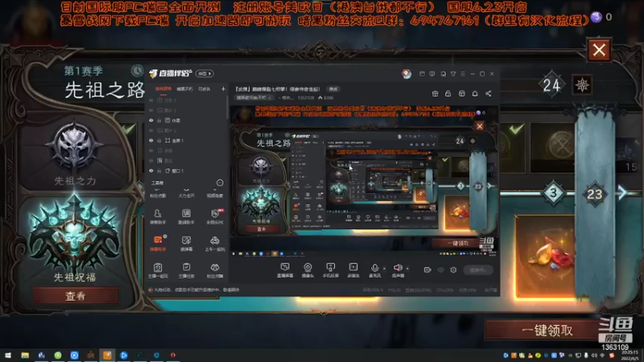Add a new scene with the plus button
This screenshot has width=644, height=362.
coord(223,88)
